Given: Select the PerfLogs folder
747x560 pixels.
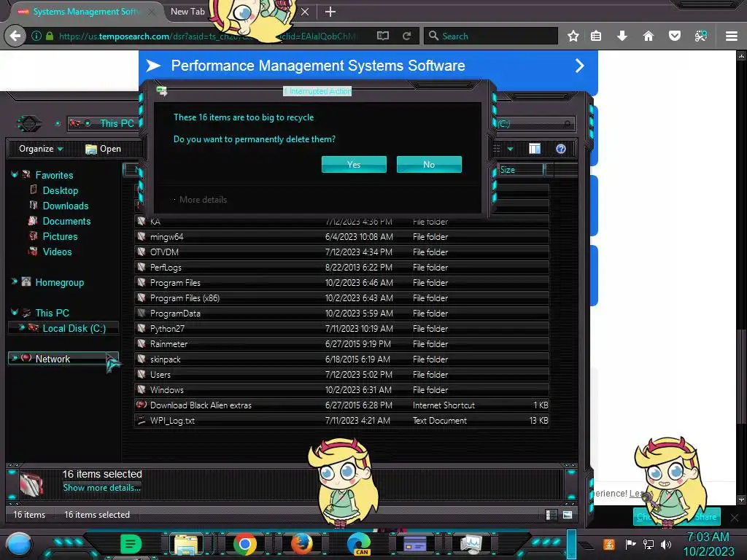Looking at the screenshot, I should (341, 267).
